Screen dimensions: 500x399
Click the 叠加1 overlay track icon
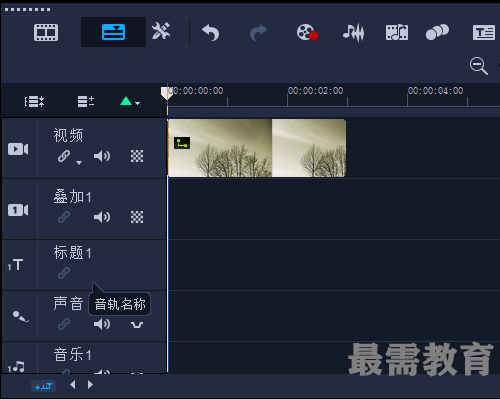[18, 210]
